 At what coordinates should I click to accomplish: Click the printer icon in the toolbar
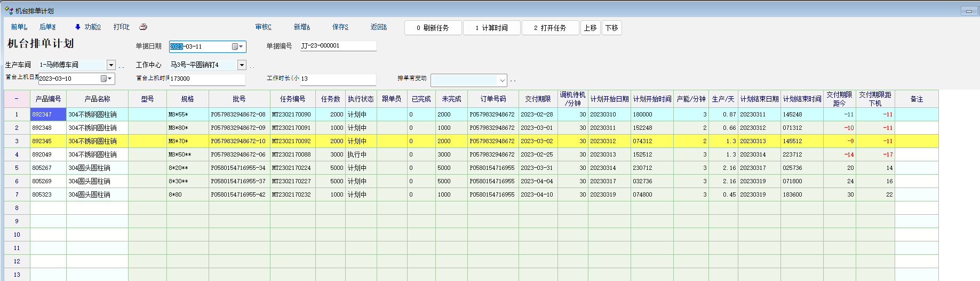[143, 27]
